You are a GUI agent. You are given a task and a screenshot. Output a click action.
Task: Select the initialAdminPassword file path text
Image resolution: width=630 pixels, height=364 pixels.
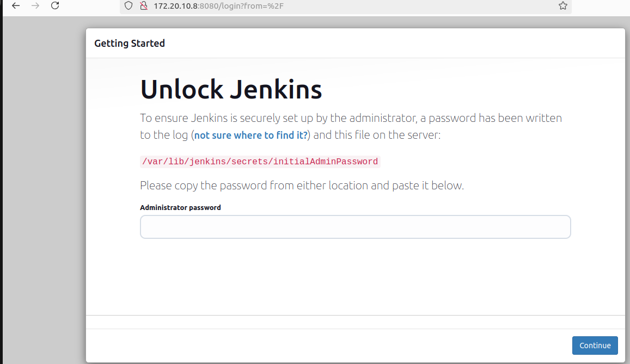(x=260, y=162)
